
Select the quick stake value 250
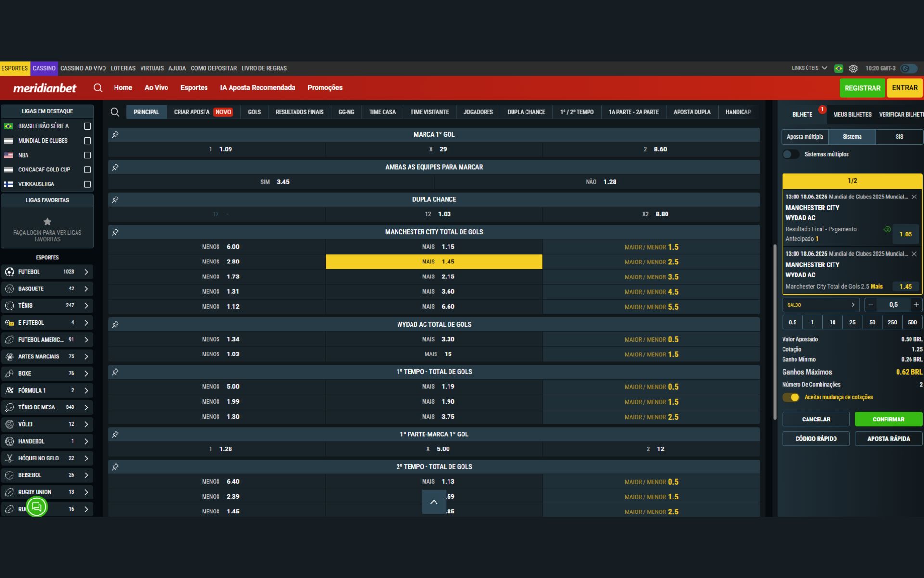892,322
